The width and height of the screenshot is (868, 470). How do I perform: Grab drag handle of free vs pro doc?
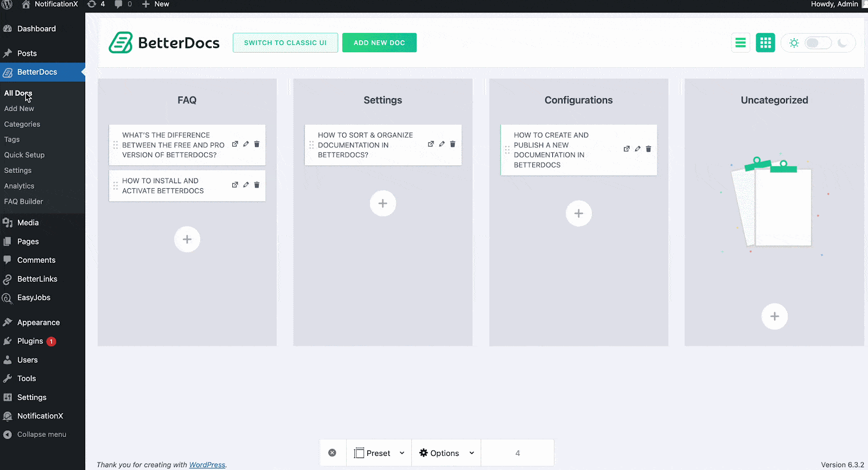[116, 145]
